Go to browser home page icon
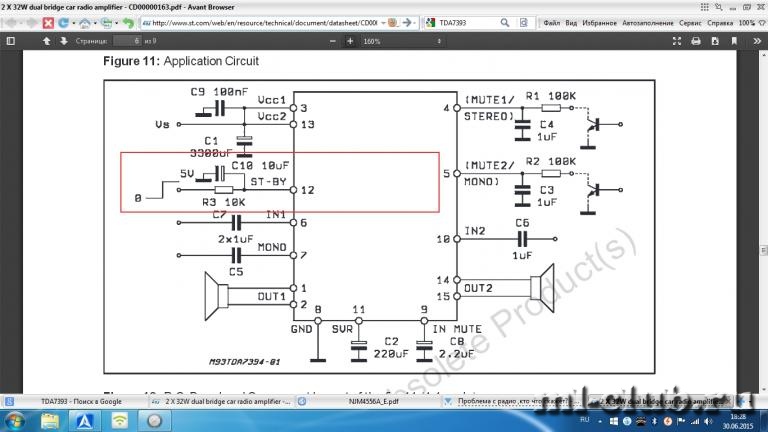The height and width of the screenshot is (432, 768). tap(85, 23)
